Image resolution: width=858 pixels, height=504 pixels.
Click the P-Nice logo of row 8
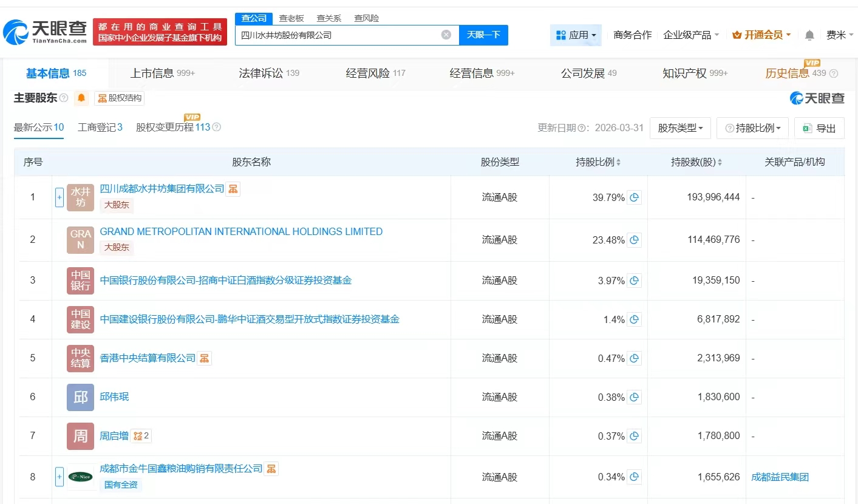[80, 477]
